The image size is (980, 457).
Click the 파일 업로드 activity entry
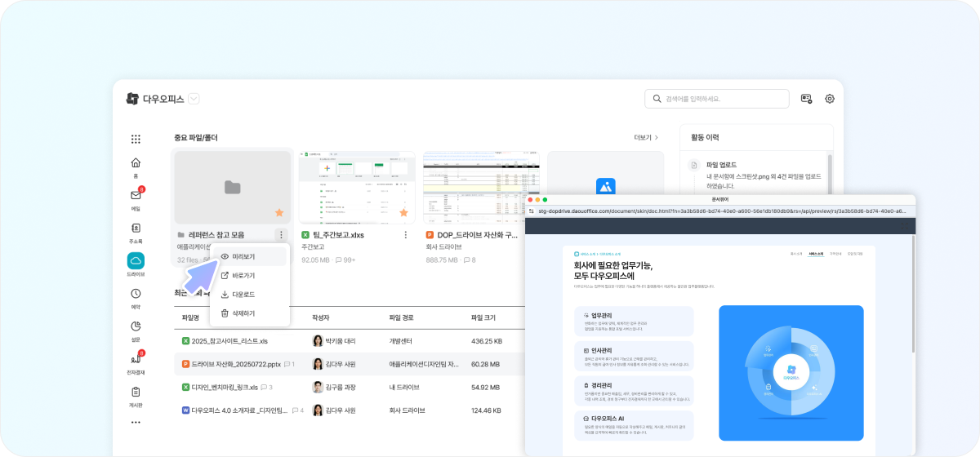tap(755, 175)
